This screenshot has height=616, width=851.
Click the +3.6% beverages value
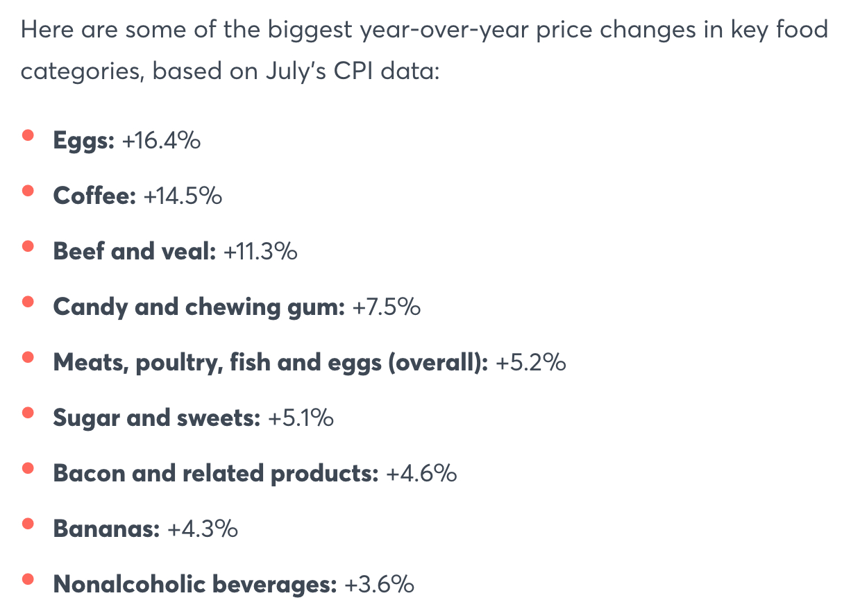click(x=379, y=585)
